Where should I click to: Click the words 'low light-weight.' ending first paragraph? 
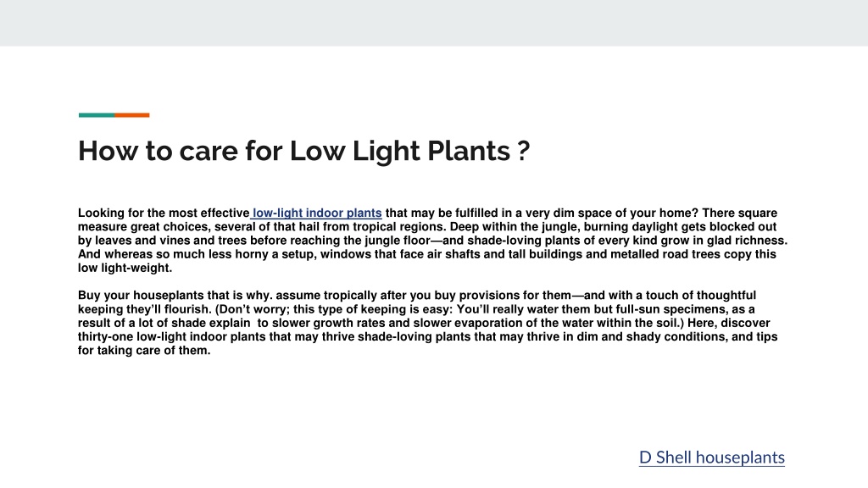click(125, 268)
